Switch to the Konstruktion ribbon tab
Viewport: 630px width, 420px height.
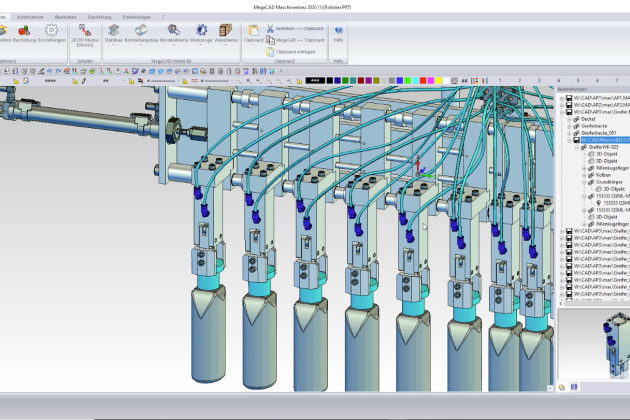[31, 17]
